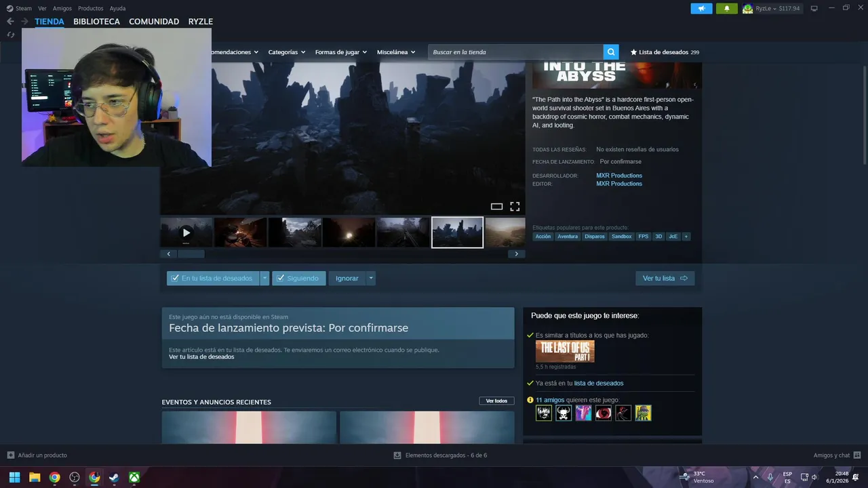Click the thumbnail strip scrollbar handle

pos(191,254)
